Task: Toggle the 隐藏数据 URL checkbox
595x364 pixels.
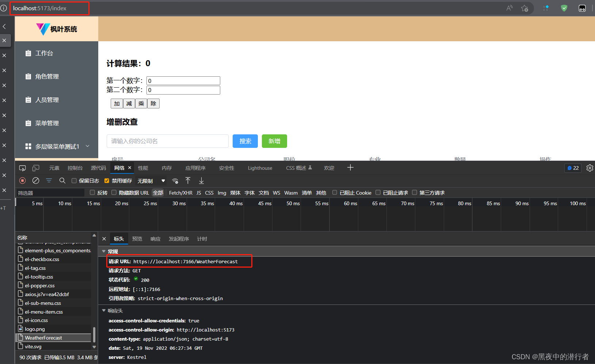Action: [x=114, y=193]
